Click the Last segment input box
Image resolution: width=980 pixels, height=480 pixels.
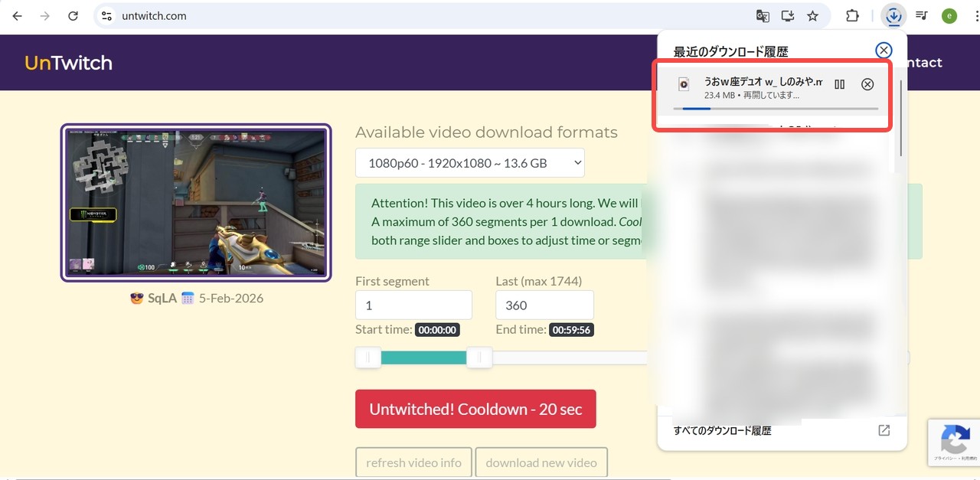pos(544,305)
